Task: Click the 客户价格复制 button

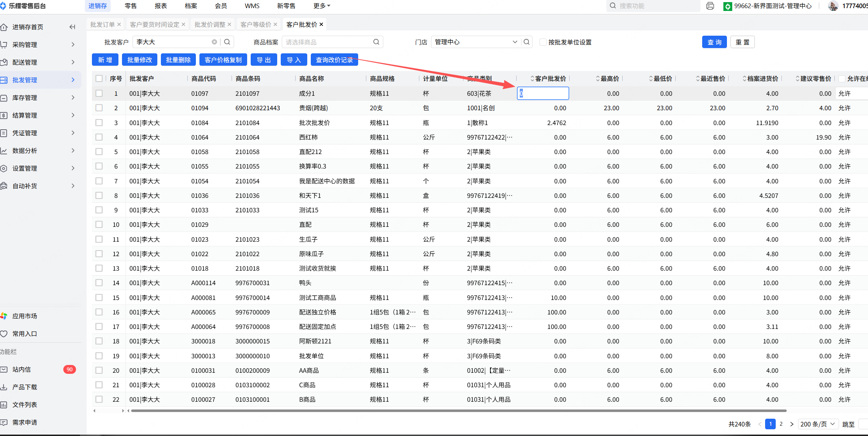Action: pyautogui.click(x=223, y=60)
